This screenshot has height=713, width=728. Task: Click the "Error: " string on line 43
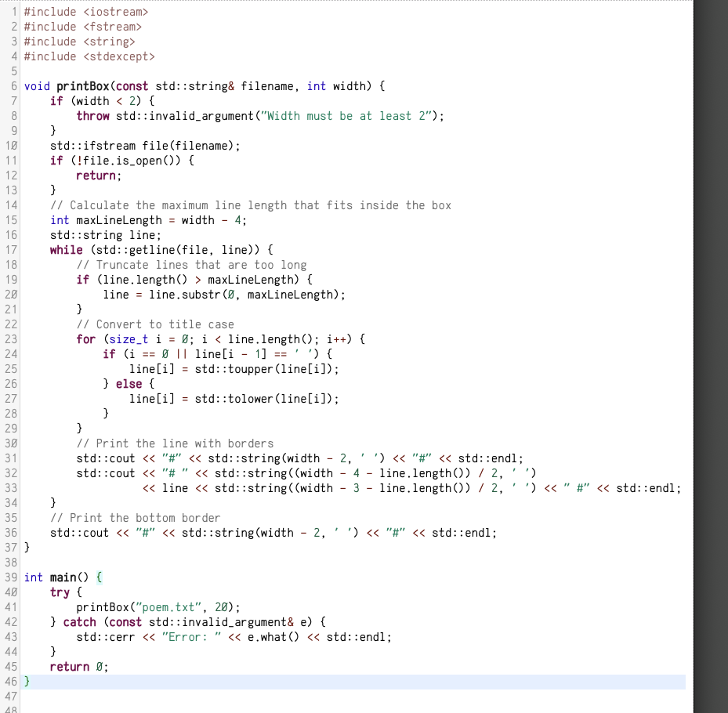(191, 637)
